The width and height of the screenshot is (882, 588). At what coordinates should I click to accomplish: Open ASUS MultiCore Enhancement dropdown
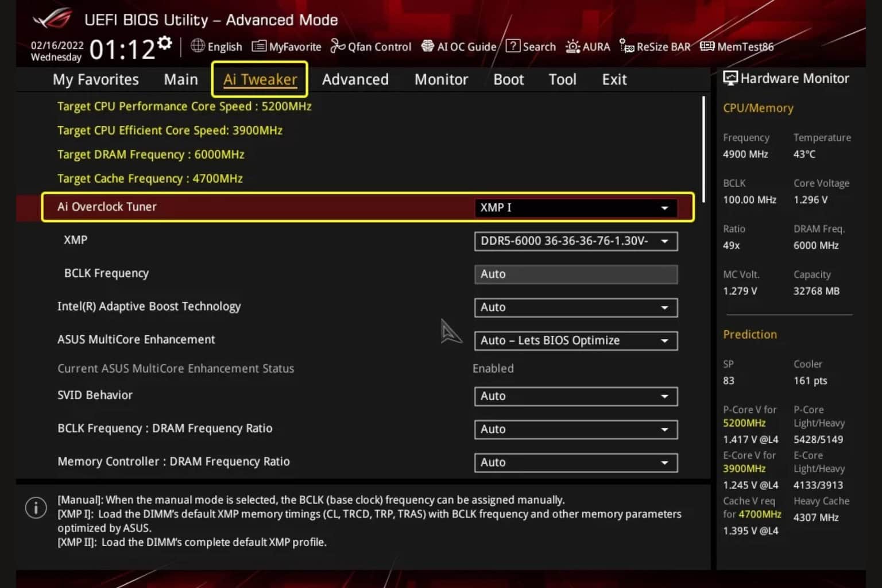coord(576,341)
